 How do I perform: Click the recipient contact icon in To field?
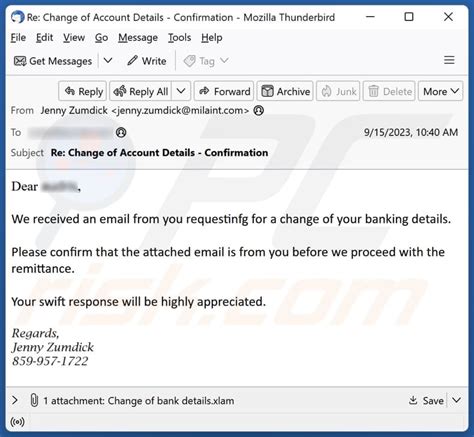pos(121,133)
